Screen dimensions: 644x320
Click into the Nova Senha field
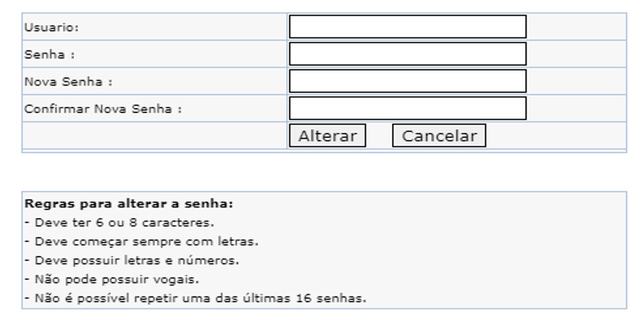(x=407, y=81)
